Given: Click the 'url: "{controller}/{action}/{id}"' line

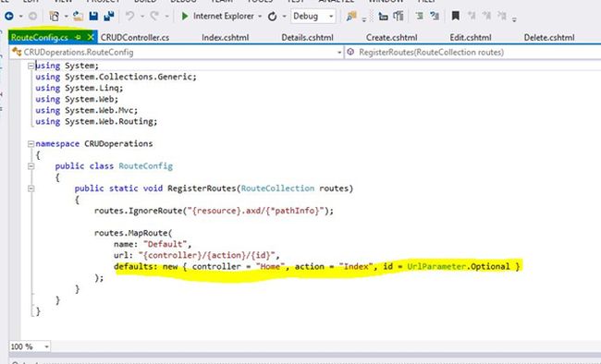Looking at the screenshot, I should 197,255.
